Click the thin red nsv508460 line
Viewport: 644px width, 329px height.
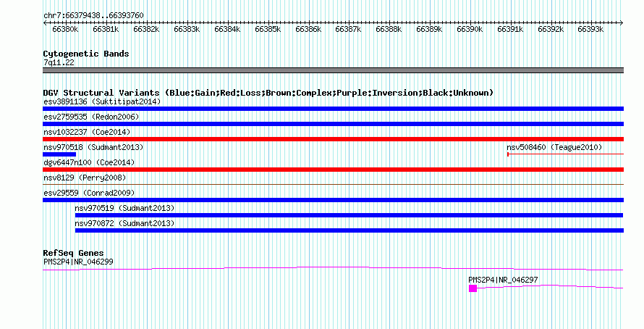(566, 154)
